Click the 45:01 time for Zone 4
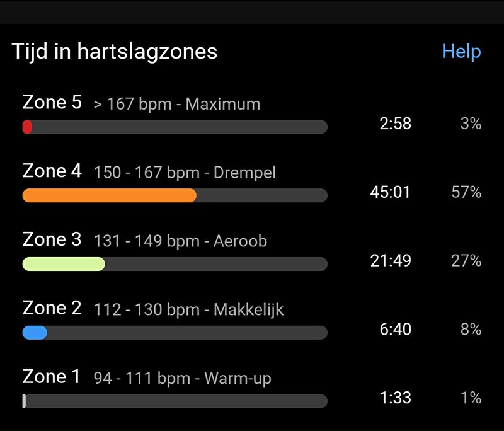 pyautogui.click(x=390, y=192)
